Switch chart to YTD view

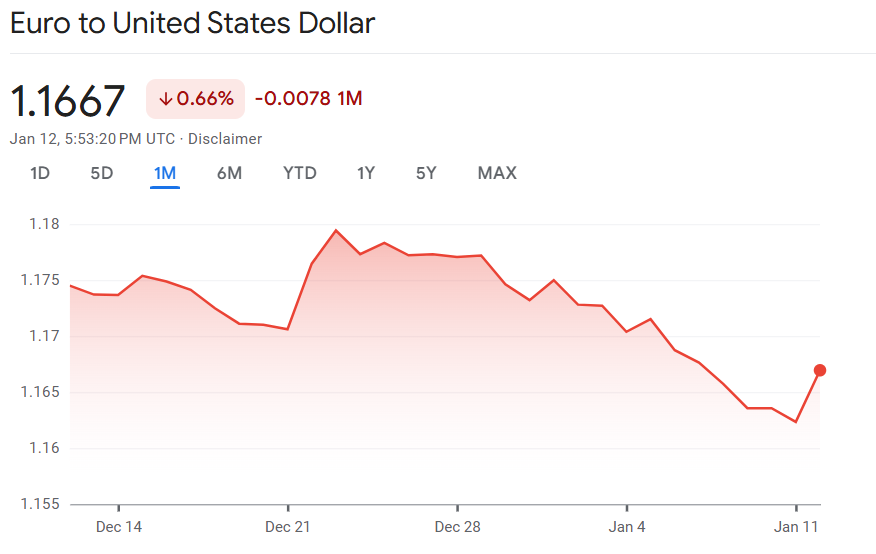point(300,173)
